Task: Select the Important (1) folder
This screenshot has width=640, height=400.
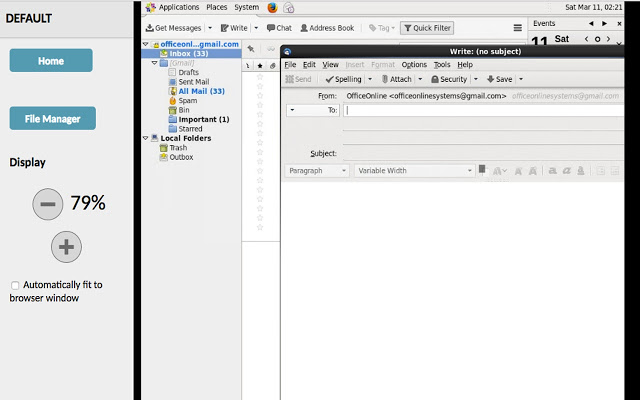Action: pos(204,119)
